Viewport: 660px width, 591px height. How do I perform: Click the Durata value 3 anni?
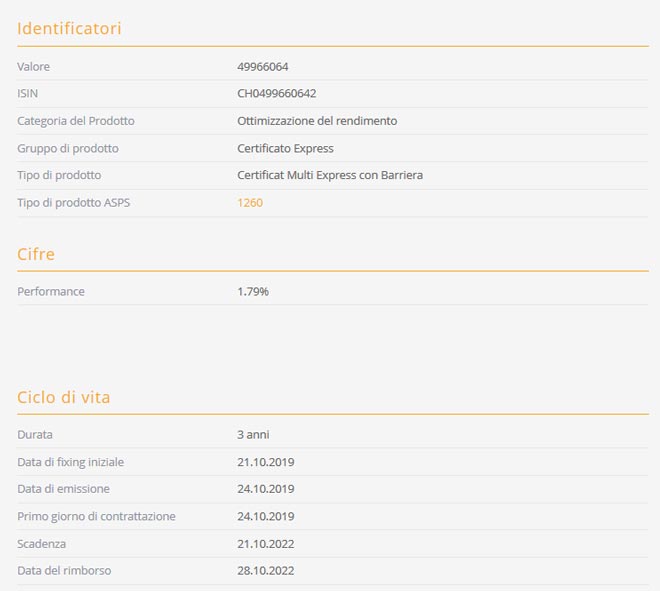tap(253, 435)
